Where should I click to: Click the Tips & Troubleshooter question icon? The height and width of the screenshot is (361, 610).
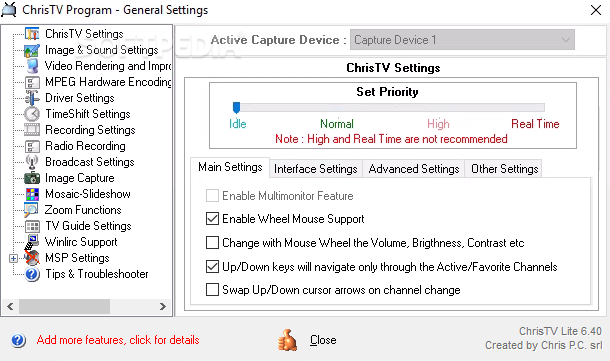pyautogui.click(x=32, y=274)
